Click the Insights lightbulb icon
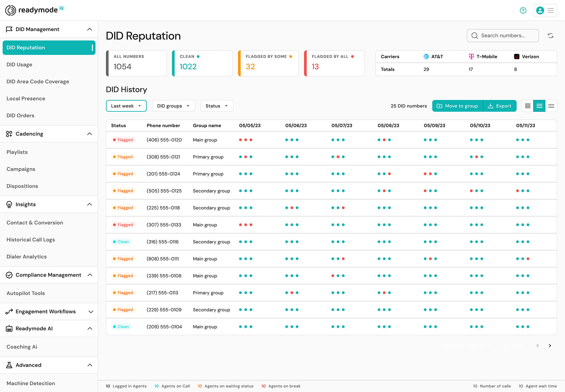The image size is (565, 392). 9,204
